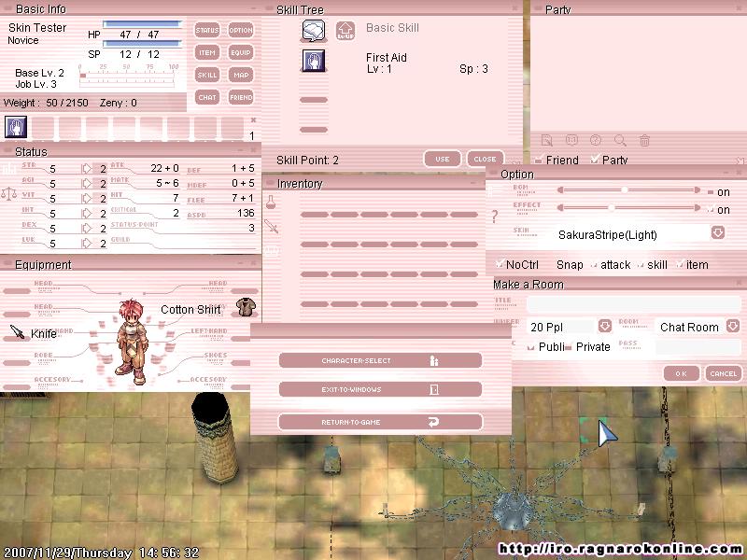The image size is (747, 560).
Task: Toggle the Party checkbox
Action: 595,159
